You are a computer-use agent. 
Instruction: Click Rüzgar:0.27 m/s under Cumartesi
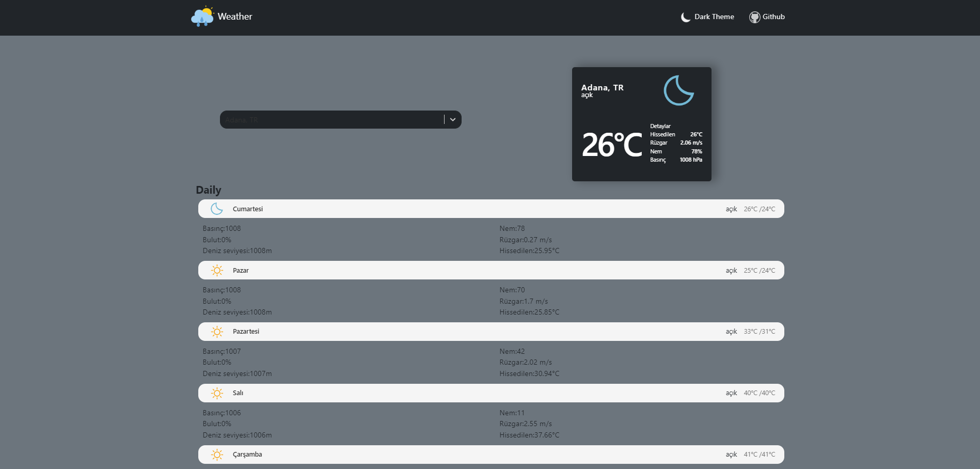click(x=526, y=240)
